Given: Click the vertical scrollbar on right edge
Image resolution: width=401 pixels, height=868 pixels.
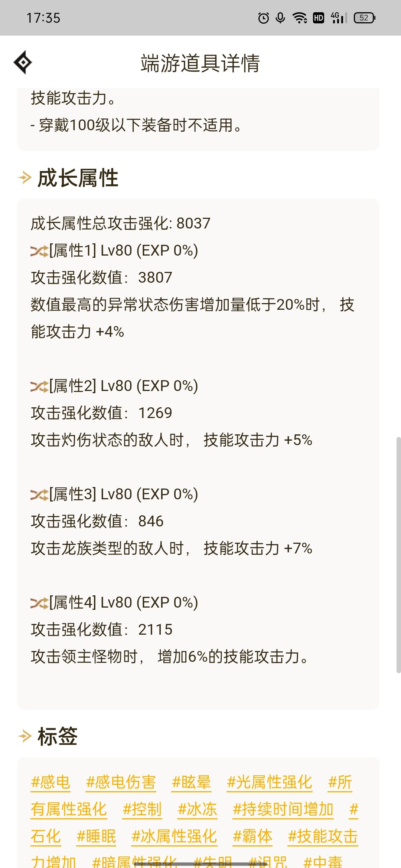Looking at the screenshot, I should pos(398,555).
